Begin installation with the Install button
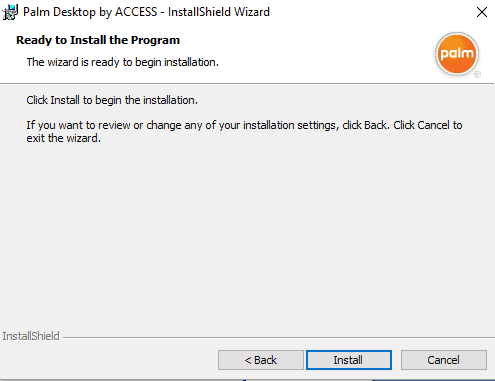Viewport: 495px width, 381px height. [x=349, y=360]
